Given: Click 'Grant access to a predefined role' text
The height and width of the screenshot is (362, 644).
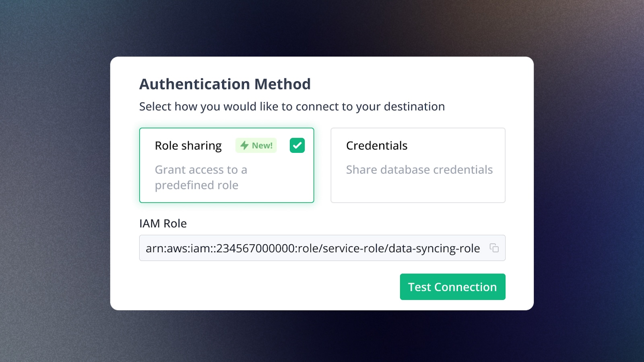Looking at the screenshot, I should pyautogui.click(x=201, y=177).
